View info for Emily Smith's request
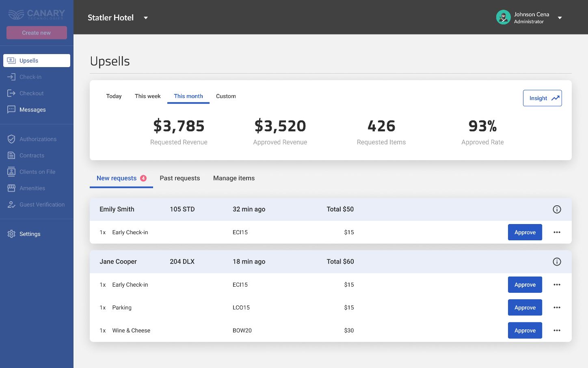 coord(557,209)
